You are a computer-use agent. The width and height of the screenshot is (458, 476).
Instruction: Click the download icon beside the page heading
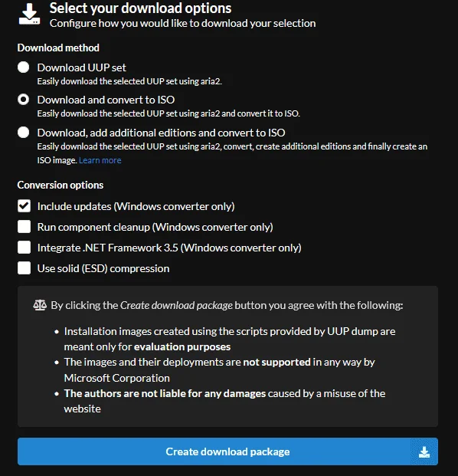(29, 15)
